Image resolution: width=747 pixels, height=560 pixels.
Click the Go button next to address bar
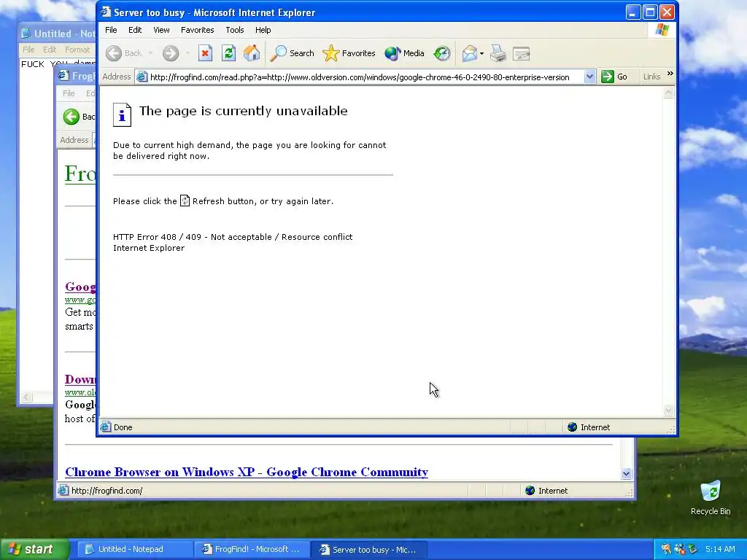pyautogui.click(x=614, y=77)
